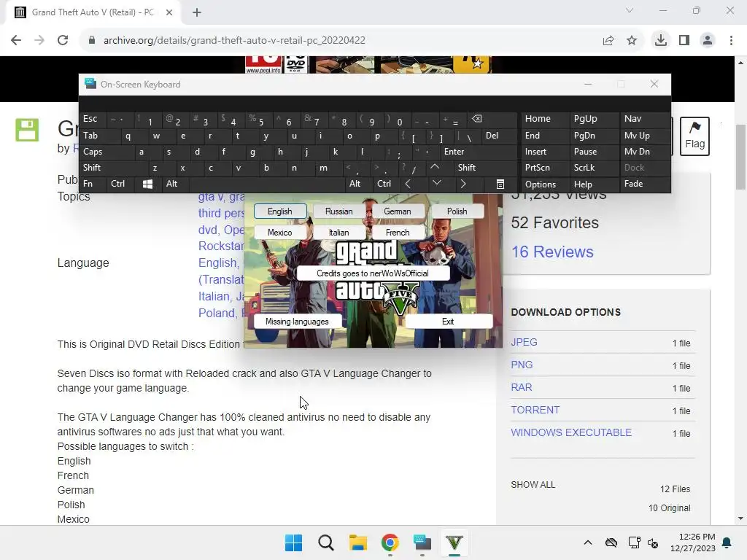The width and height of the screenshot is (747, 560).
Task: Open Windows taskbar search
Action: tap(326, 542)
